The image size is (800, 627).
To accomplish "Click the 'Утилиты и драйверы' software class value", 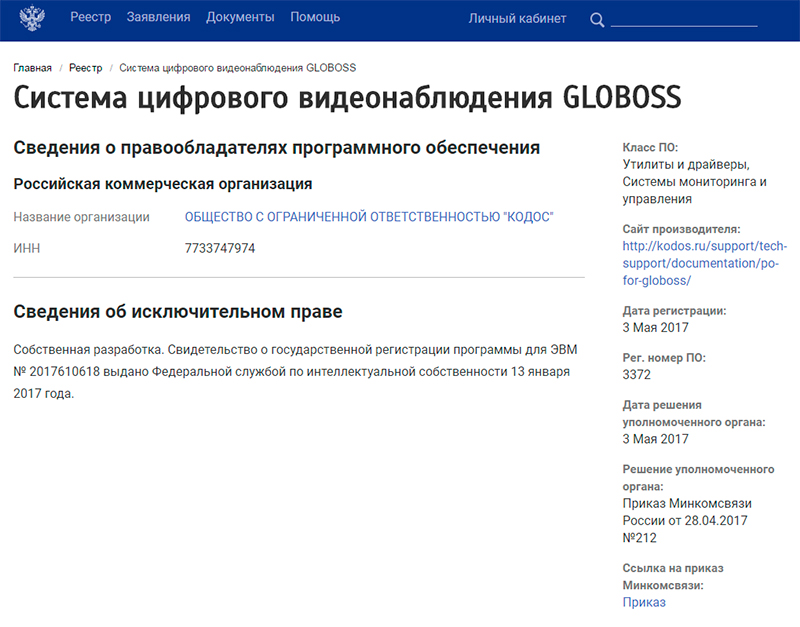I will (686, 164).
